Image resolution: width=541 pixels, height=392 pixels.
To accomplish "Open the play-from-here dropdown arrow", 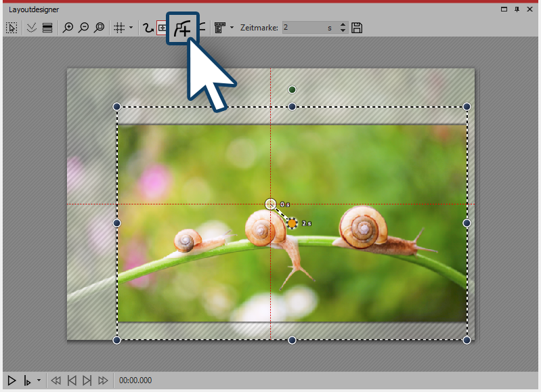I will [x=39, y=380].
